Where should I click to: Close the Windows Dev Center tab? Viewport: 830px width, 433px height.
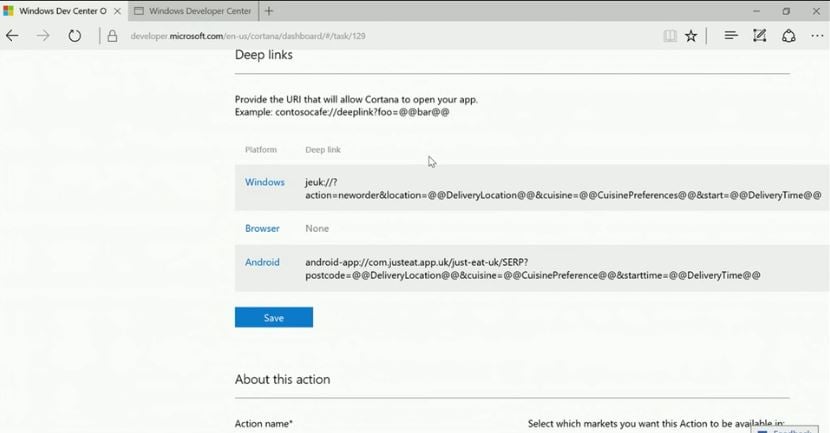point(118,11)
